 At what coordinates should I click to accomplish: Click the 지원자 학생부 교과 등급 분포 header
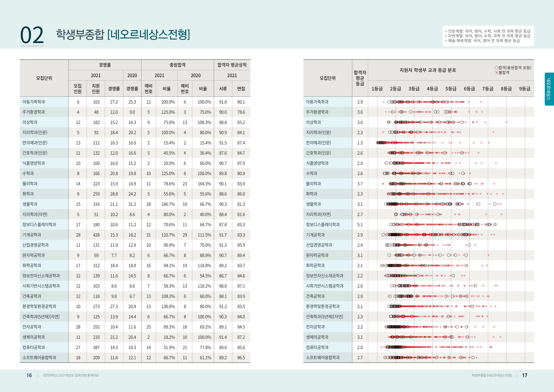pos(428,70)
